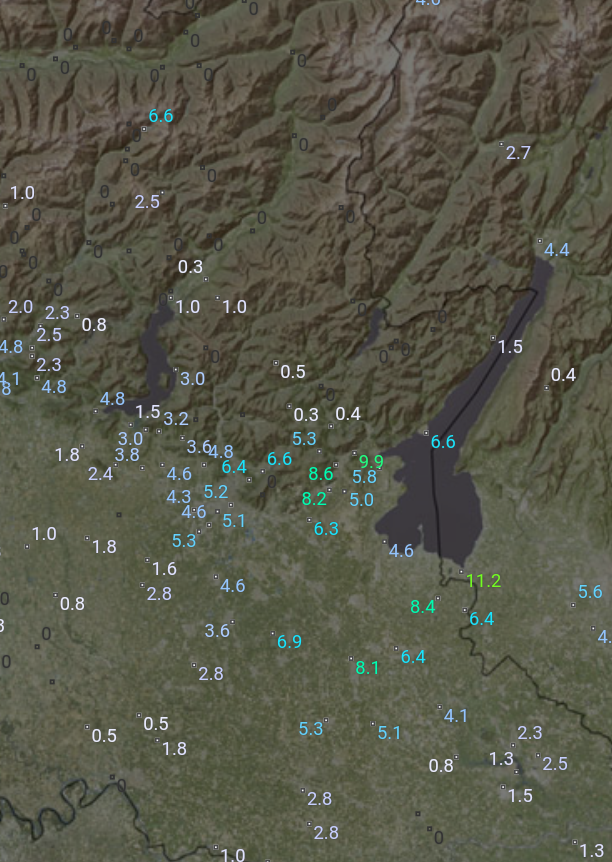Screen dimensions: 612x862
Task: Open the 1.6 station value
Action: (x=164, y=569)
